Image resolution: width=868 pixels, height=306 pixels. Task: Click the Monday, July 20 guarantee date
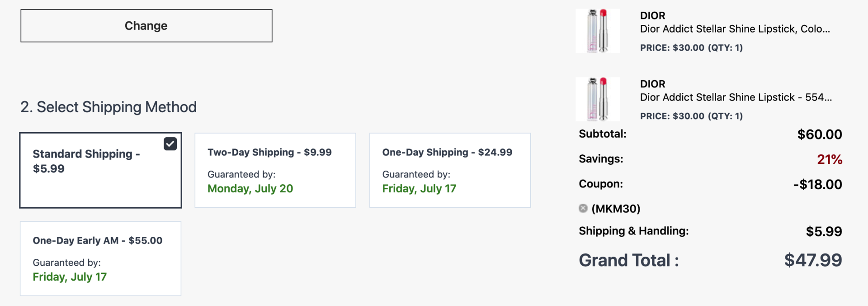pos(250,189)
